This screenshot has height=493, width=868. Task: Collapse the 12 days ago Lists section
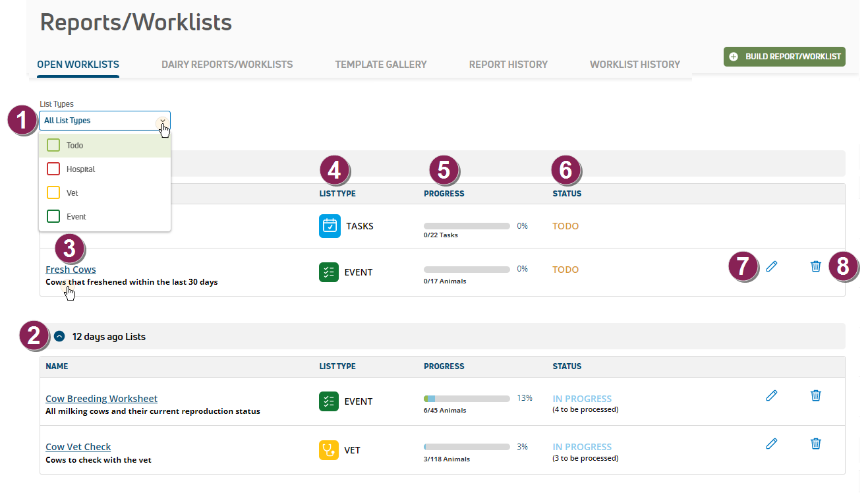click(59, 336)
